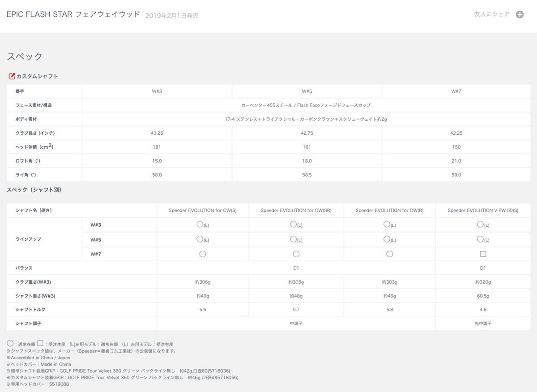537x392 pixels.
Task: Select the club length value 42.25
Action: point(456,133)
